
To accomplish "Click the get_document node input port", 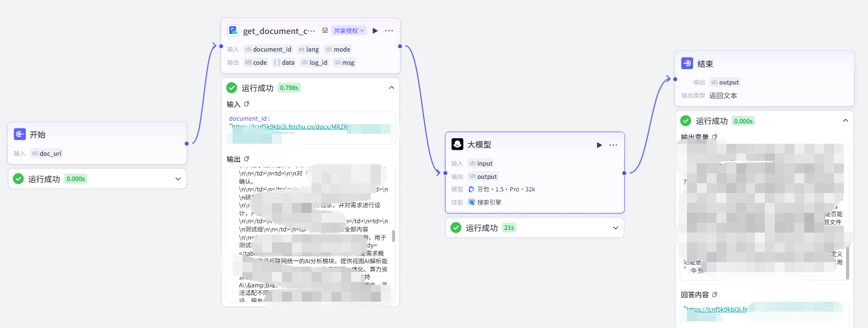I will 221,46.
